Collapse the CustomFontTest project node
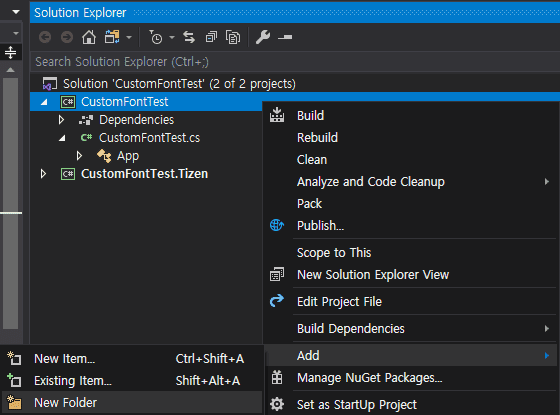 click(x=44, y=102)
